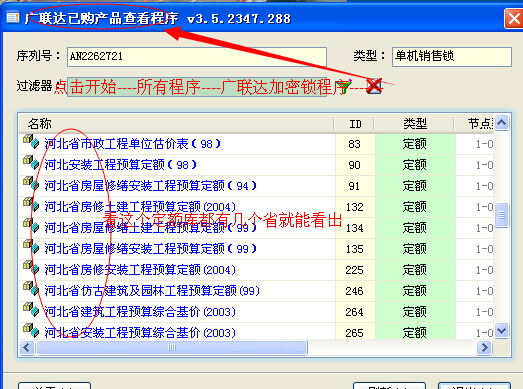Click ID cell 83
This screenshot has width=523, height=389.
coord(355,144)
